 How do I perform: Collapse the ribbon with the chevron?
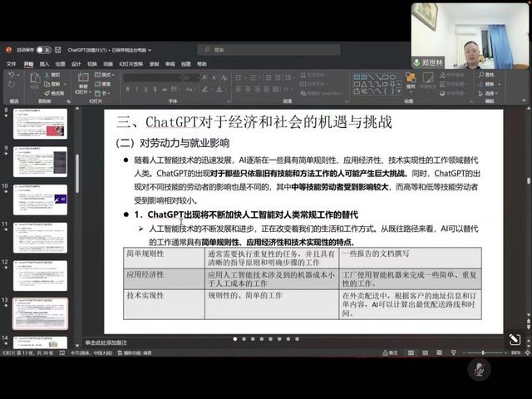525,101
